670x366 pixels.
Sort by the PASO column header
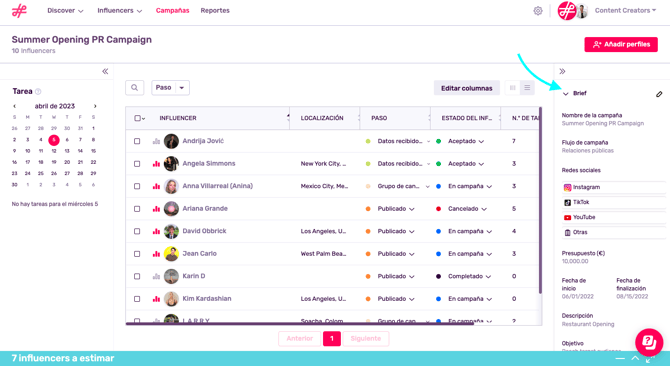click(x=379, y=118)
